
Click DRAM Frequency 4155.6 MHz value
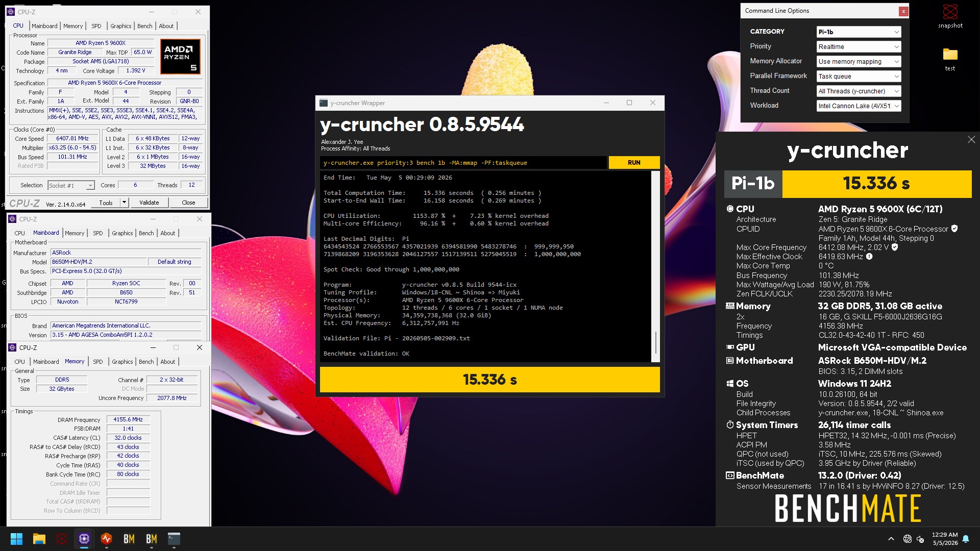tap(128, 420)
